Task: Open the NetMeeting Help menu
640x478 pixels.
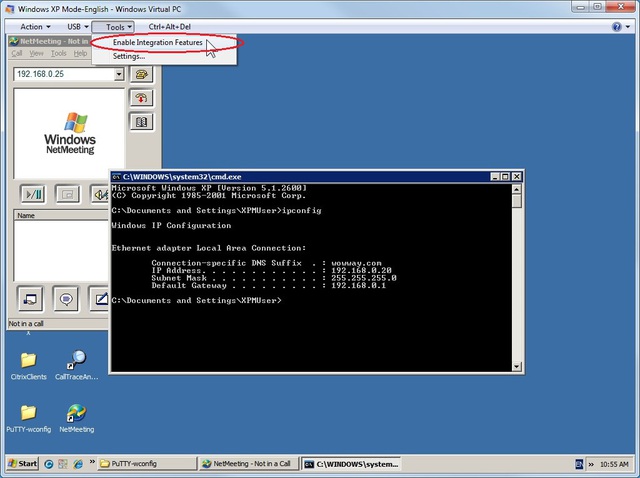Action: click(80, 53)
